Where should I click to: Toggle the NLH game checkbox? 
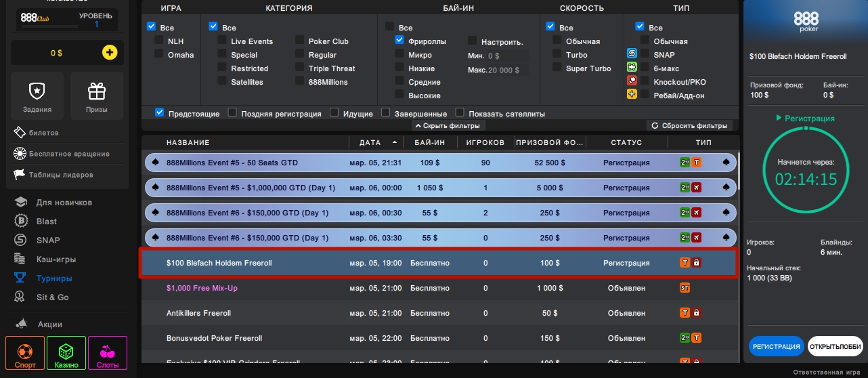coord(159,41)
